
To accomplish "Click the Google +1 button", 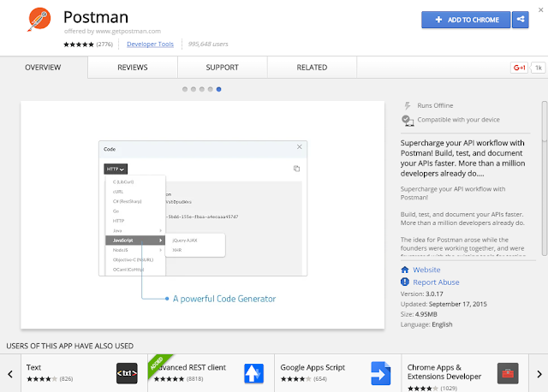I will click(x=519, y=68).
